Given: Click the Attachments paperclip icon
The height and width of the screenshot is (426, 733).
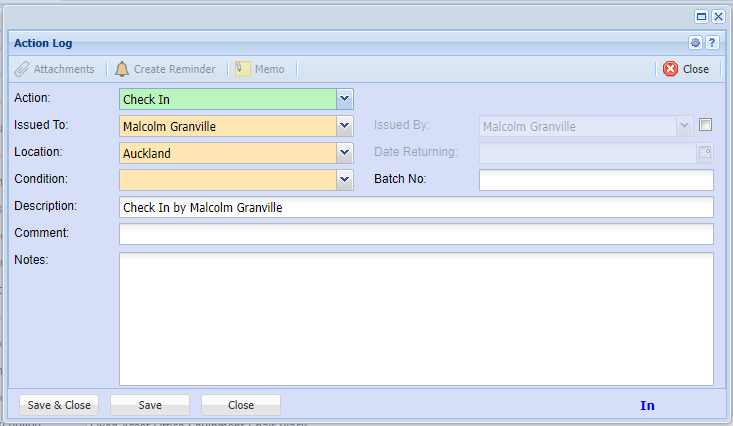Looking at the screenshot, I should 22,69.
